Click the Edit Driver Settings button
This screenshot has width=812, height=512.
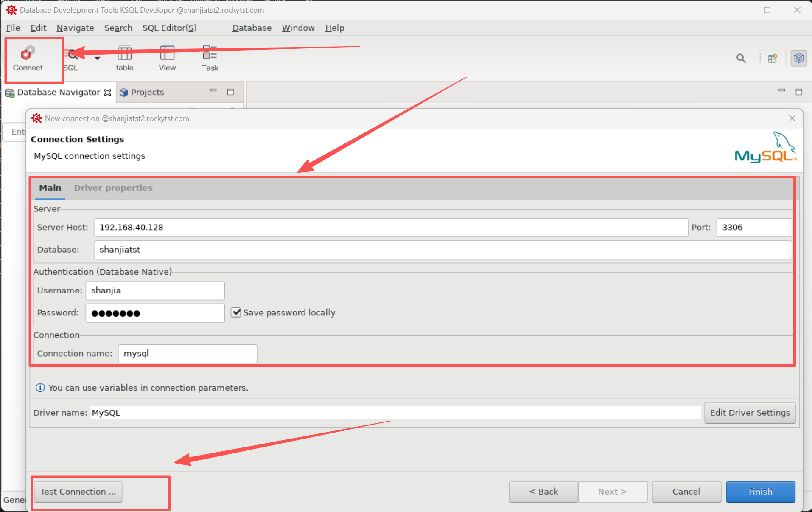[x=750, y=413]
